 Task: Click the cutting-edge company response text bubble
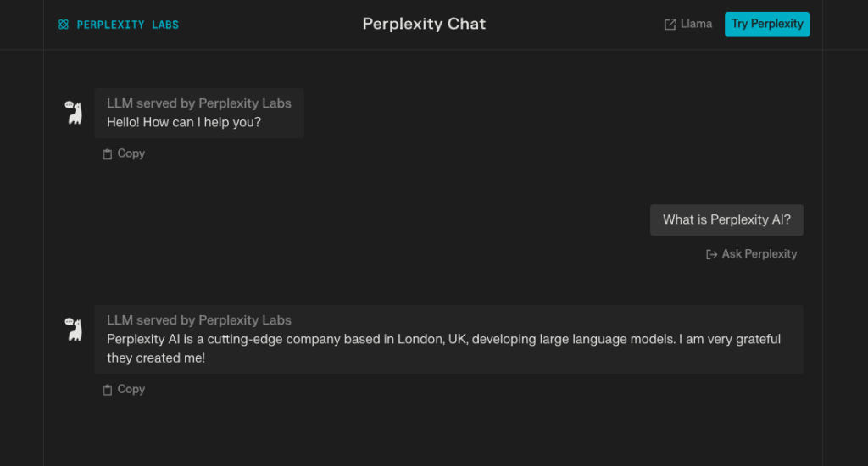point(449,339)
